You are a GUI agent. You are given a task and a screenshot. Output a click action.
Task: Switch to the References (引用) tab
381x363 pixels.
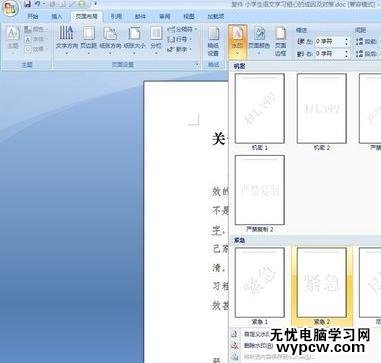116,16
